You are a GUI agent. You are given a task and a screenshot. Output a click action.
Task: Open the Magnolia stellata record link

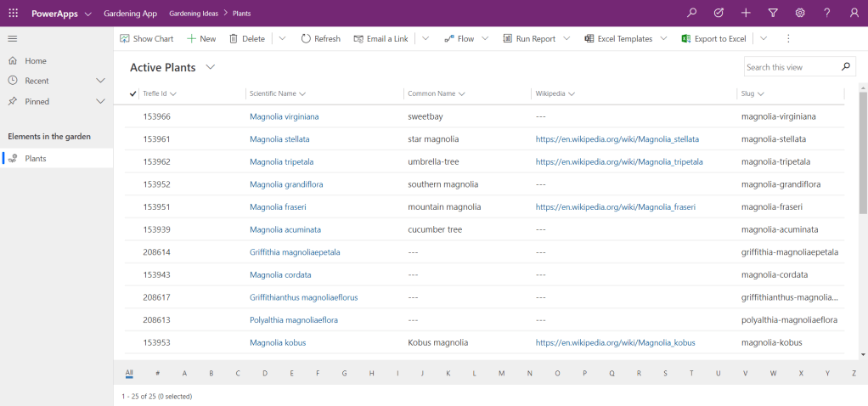(279, 138)
